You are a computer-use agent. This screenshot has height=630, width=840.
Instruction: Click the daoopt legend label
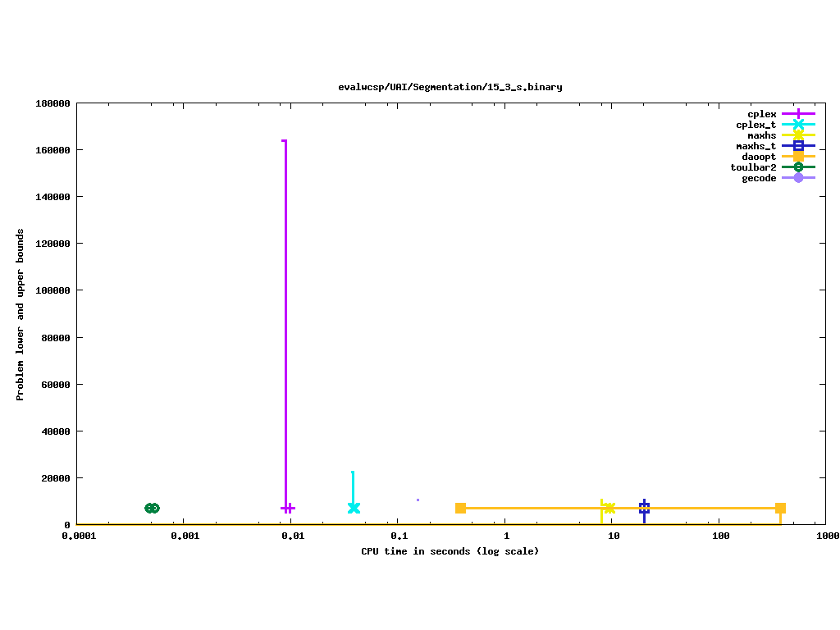point(759,157)
